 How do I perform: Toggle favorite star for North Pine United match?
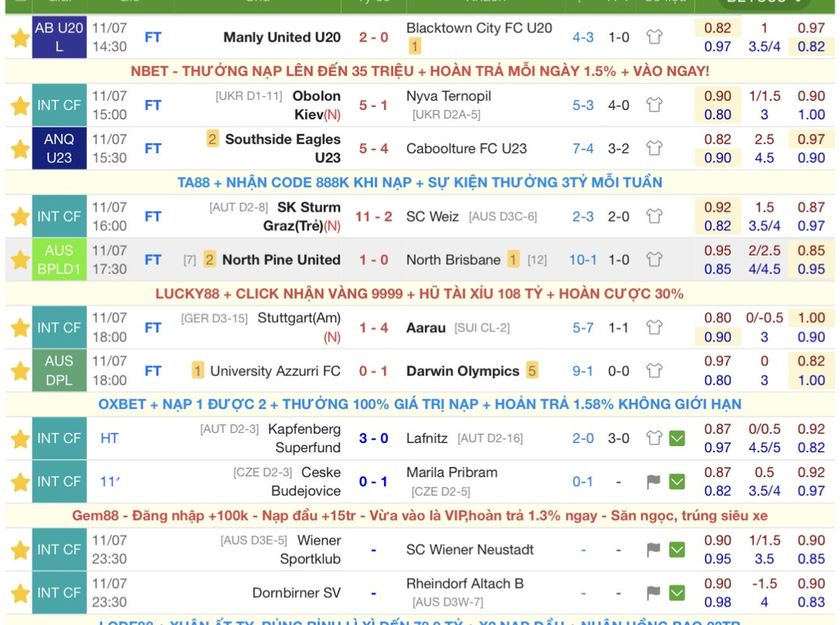20,260
